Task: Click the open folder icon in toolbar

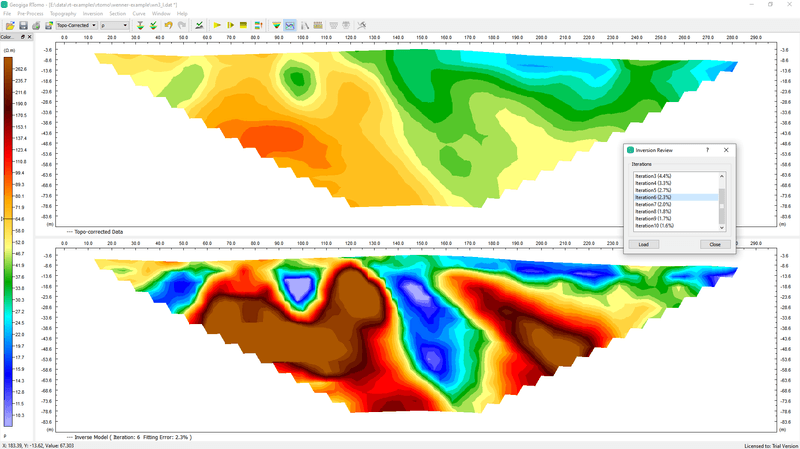Action: [x=9, y=24]
